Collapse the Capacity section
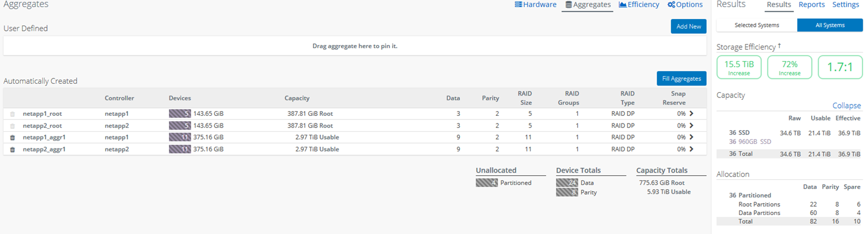868x234 pixels. [x=846, y=106]
